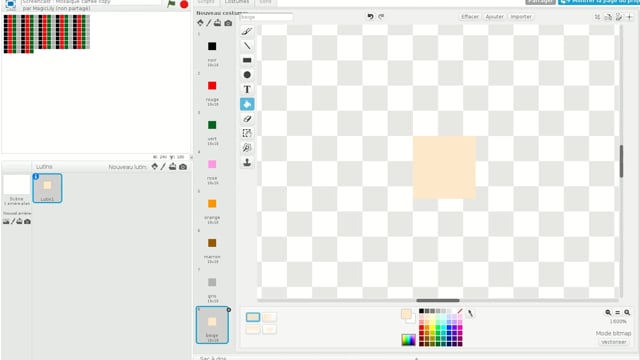Choose the Rectangle shape tool
Viewport: 640px width, 360px height.
[x=247, y=60]
